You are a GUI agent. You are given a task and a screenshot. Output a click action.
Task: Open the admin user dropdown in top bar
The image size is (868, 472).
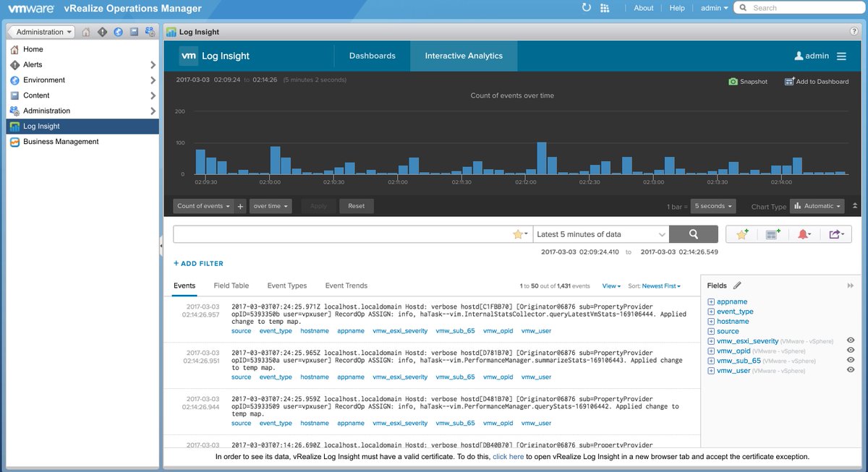pos(715,8)
